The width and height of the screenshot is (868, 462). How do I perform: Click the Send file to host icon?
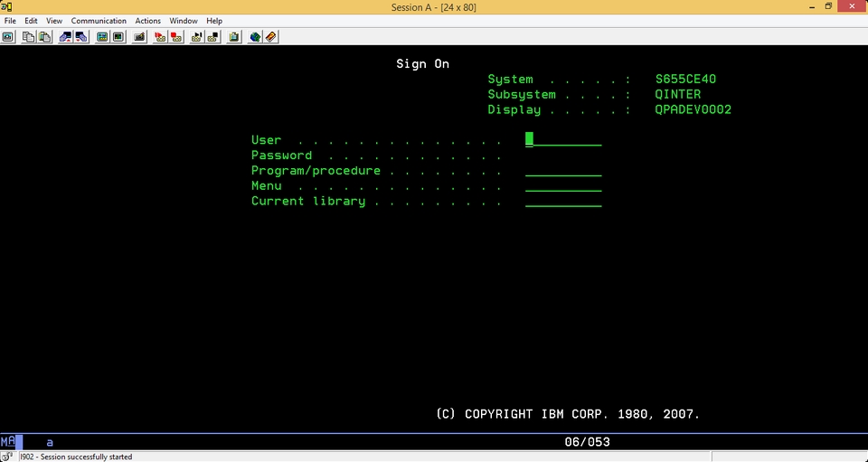click(66, 37)
